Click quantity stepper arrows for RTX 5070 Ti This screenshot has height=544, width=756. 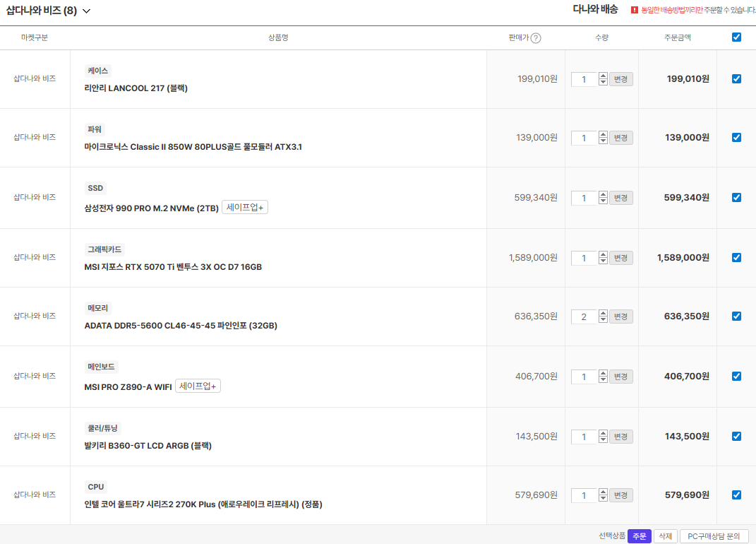pyautogui.click(x=603, y=258)
